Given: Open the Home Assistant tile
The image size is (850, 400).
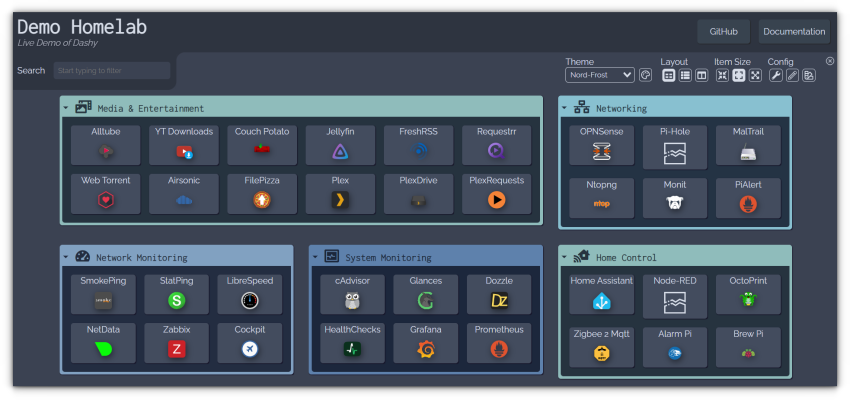Looking at the screenshot, I should click(601, 294).
